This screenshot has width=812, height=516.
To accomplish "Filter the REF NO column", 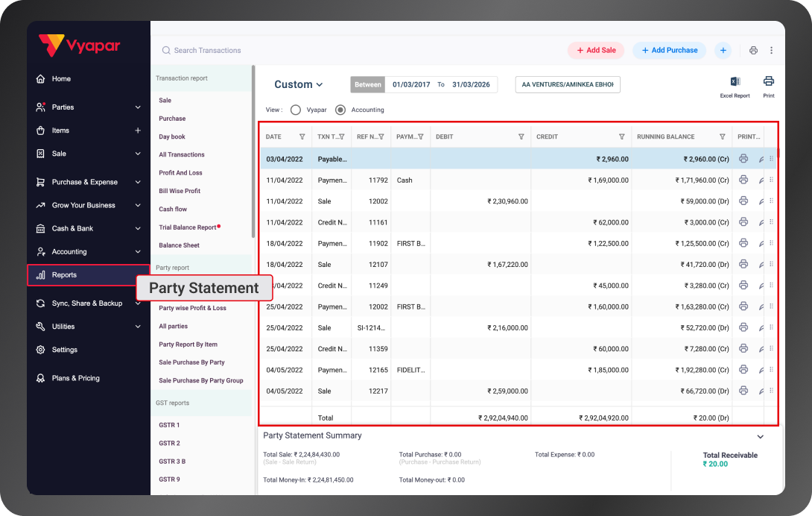I will (x=381, y=137).
